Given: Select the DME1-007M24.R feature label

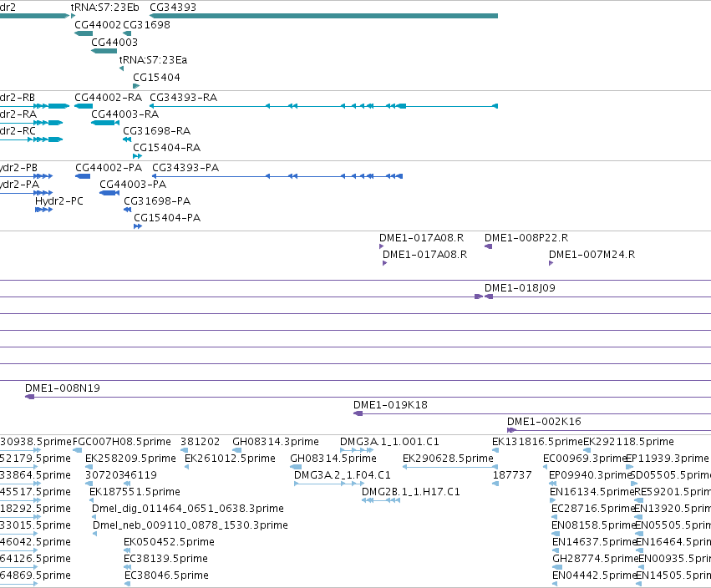Looking at the screenshot, I should click(x=592, y=255).
